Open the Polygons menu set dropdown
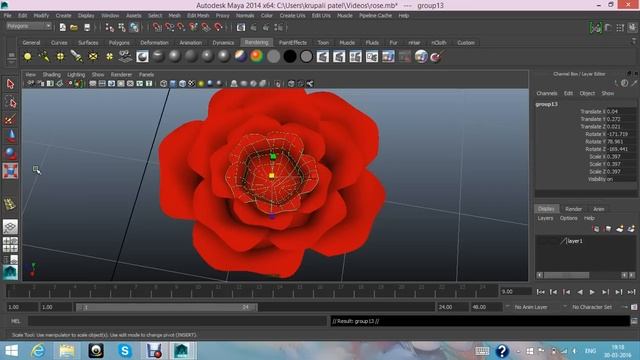This screenshot has height=360, width=640. pyautogui.click(x=29, y=26)
